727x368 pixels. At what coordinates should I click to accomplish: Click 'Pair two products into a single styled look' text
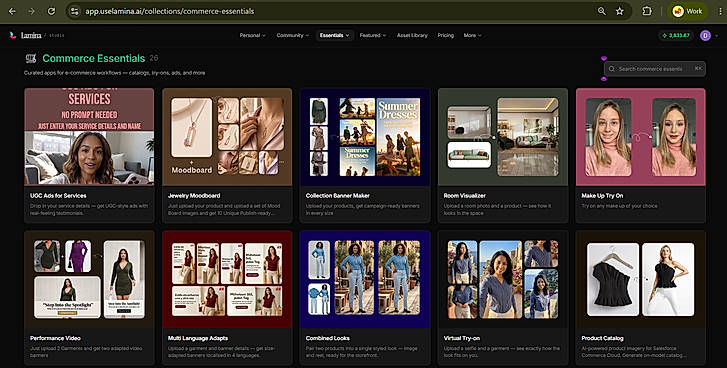[362, 352]
